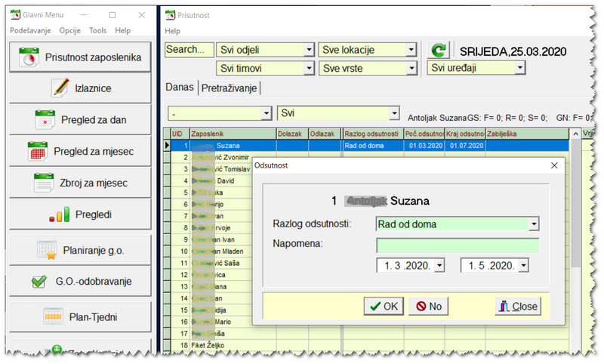
Task: Expand the Sve lokacije dropdown
Action: pos(411,50)
